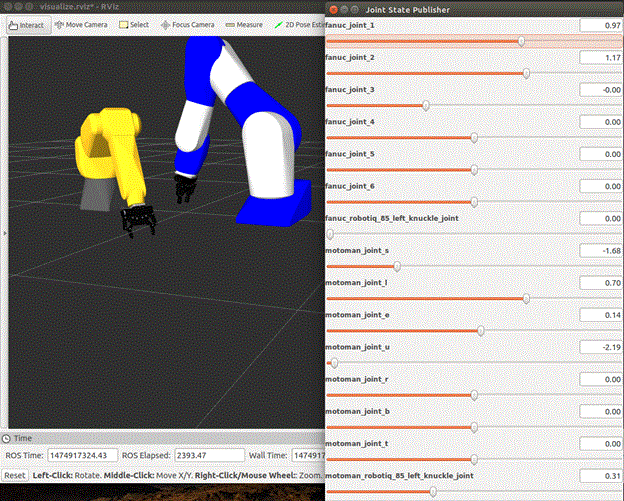This screenshot has width=624, height=501.
Task: Click the motoman_joint_b value field
Action: click(601, 412)
